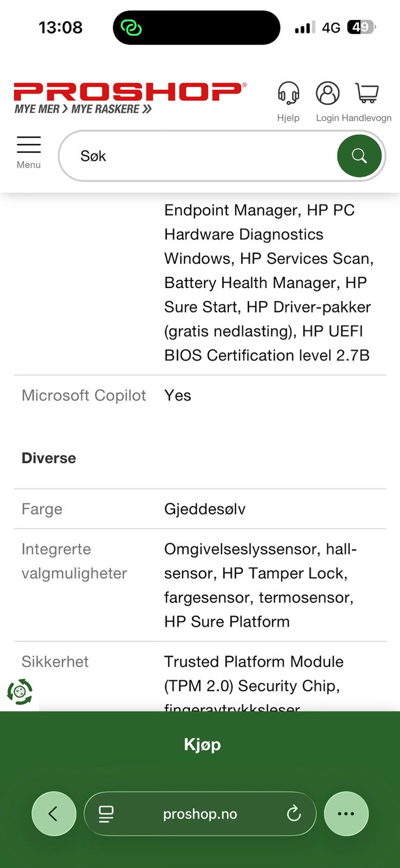Open the page options icon in address bar

tap(106, 814)
